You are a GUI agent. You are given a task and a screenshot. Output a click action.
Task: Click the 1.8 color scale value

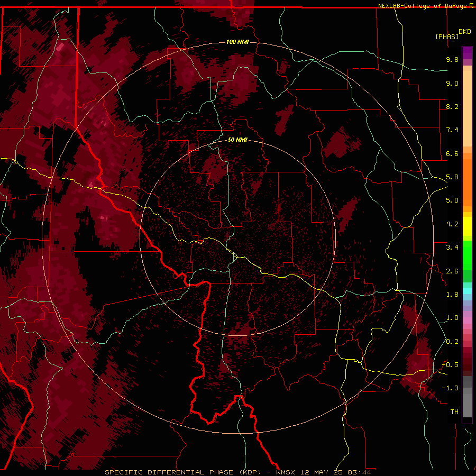tap(452, 295)
